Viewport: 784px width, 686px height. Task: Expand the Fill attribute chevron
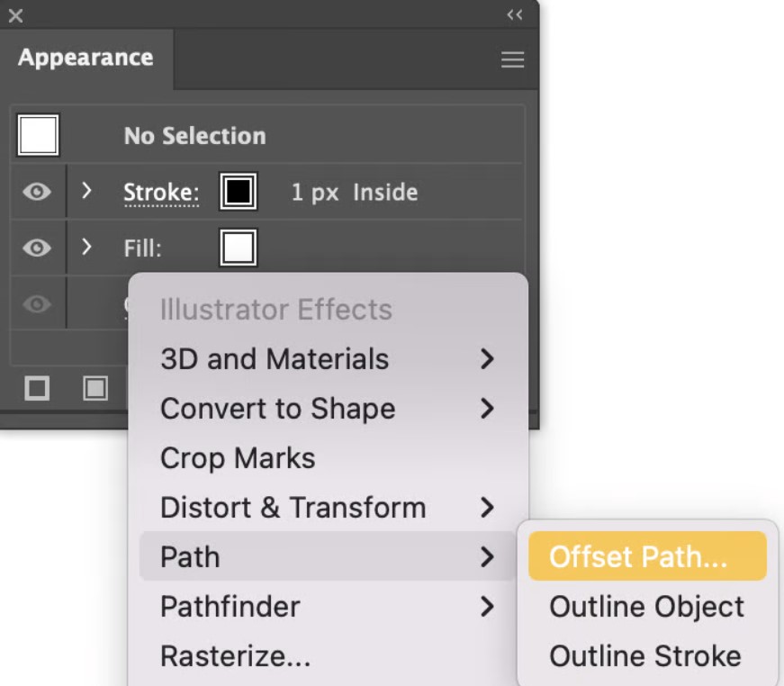[86, 247]
